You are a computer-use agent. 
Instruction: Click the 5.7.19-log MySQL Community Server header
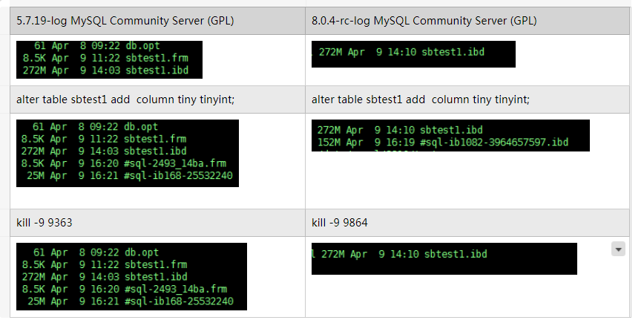pyautogui.click(x=125, y=20)
